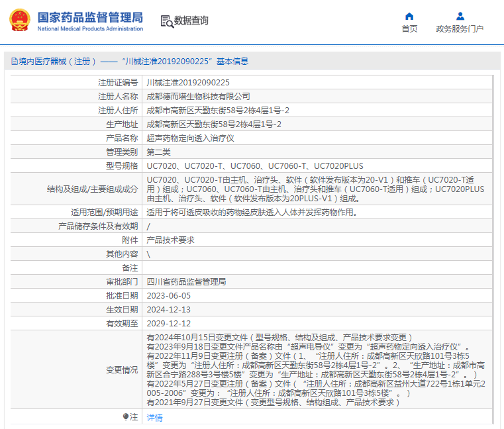Open 政务服务门户 link
Screen dimensions: 504x429
tap(460, 29)
